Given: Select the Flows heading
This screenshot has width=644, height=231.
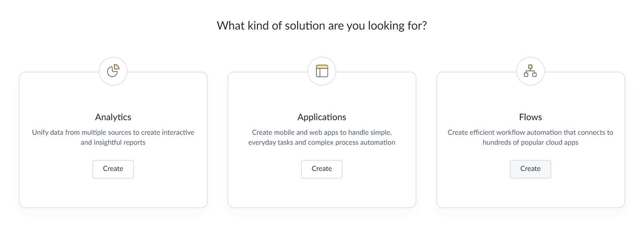Looking at the screenshot, I should 530,117.
